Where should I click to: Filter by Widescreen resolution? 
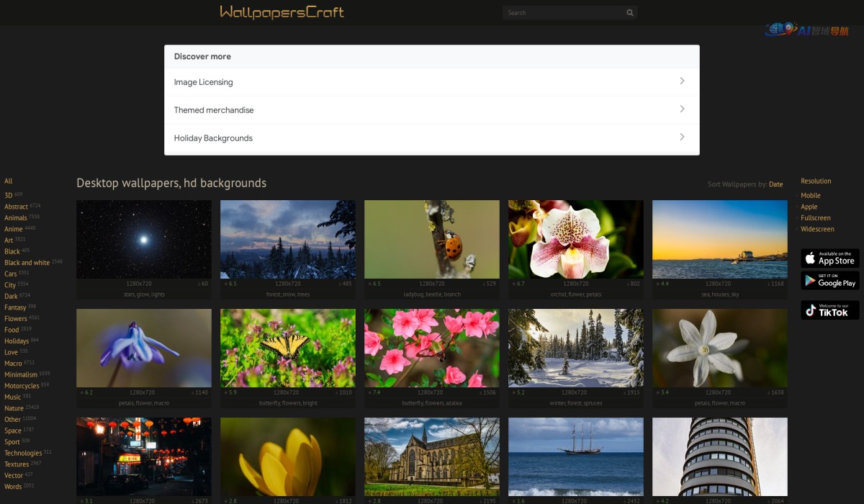pyautogui.click(x=817, y=229)
